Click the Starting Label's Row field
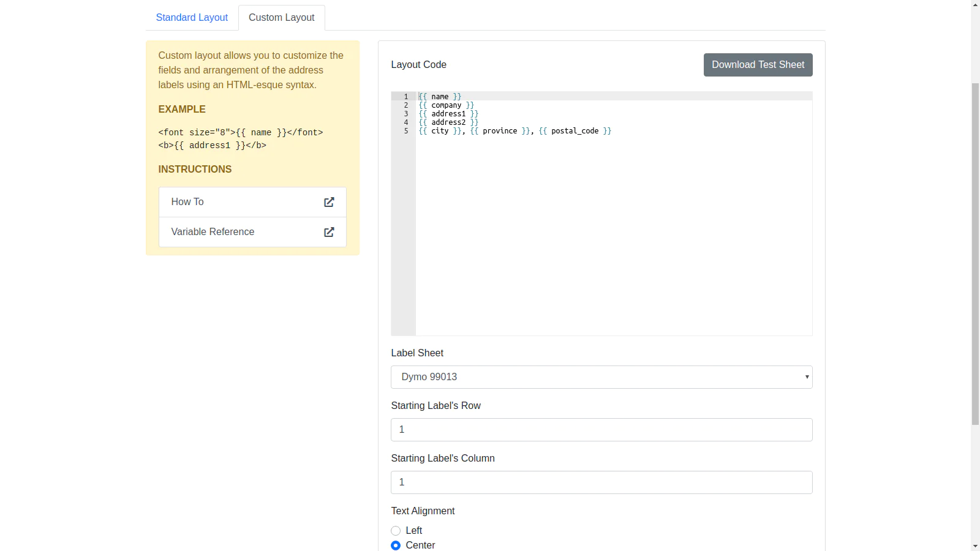The height and width of the screenshot is (551, 980). click(x=601, y=430)
